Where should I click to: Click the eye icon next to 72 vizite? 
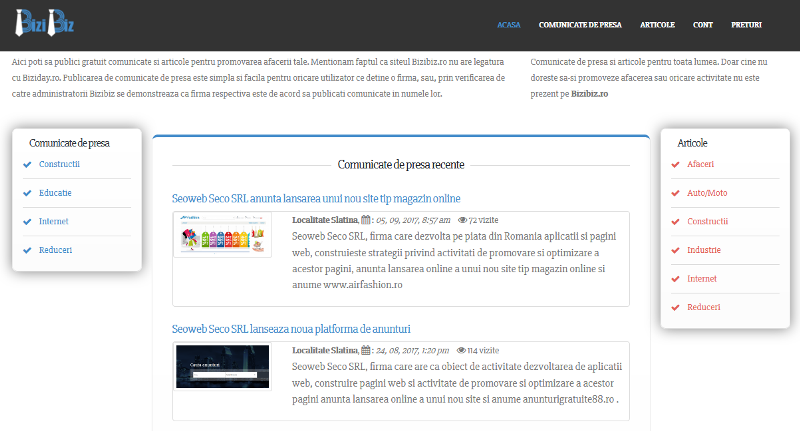click(462, 220)
